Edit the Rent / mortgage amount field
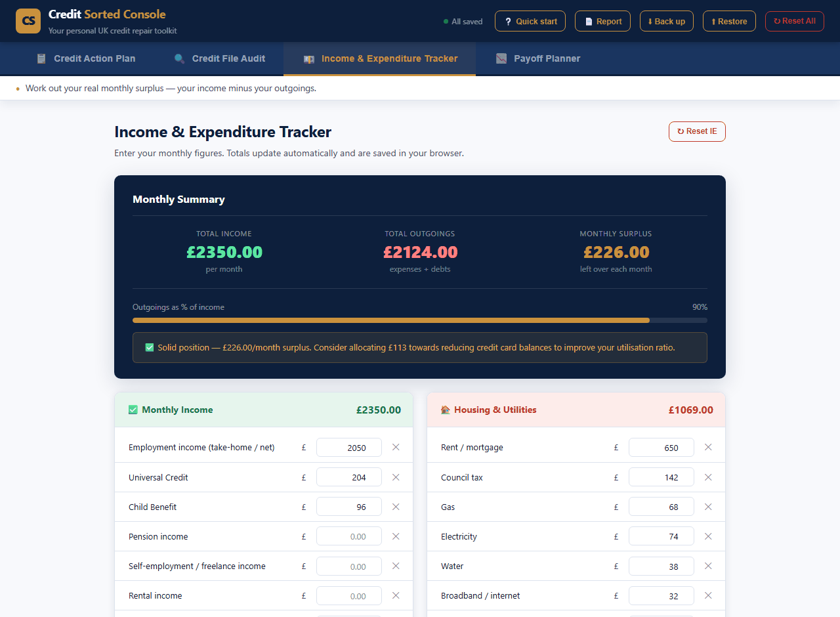 (661, 447)
